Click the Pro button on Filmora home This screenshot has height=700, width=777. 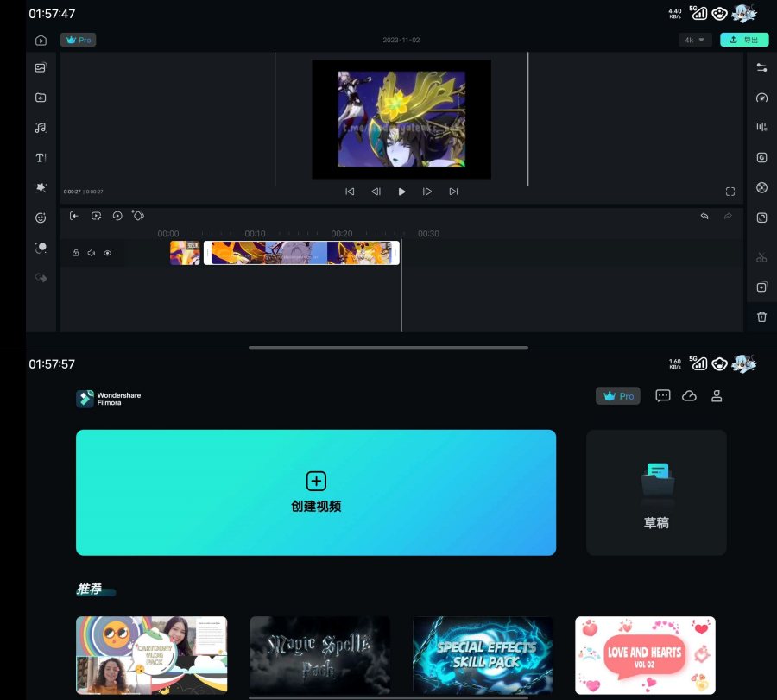(x=618, y=396)
